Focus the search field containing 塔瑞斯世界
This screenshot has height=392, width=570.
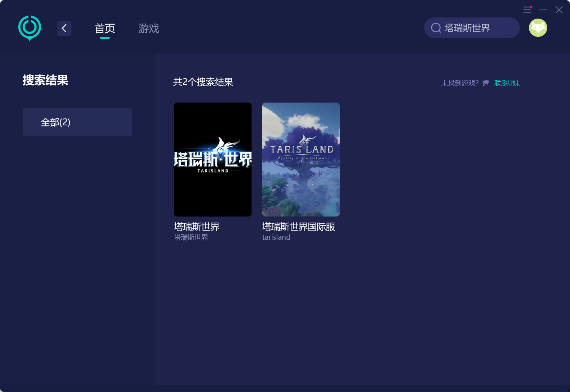pos(472,28)
